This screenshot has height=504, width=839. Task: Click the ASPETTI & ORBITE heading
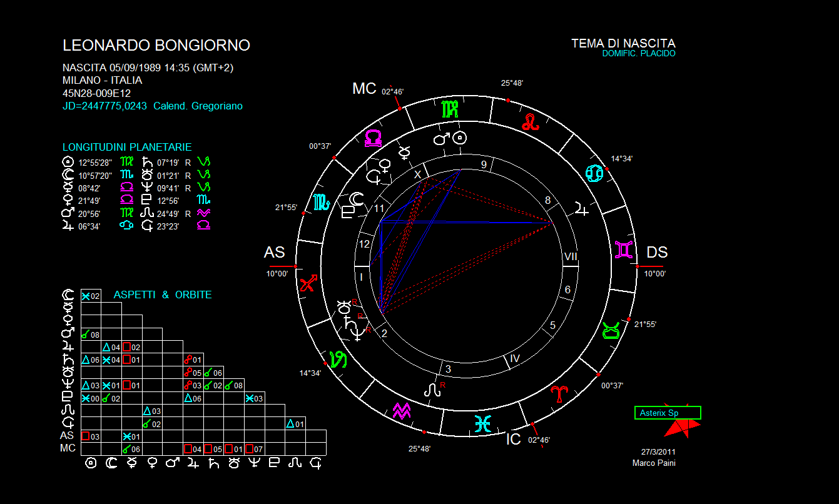point(163,295)
